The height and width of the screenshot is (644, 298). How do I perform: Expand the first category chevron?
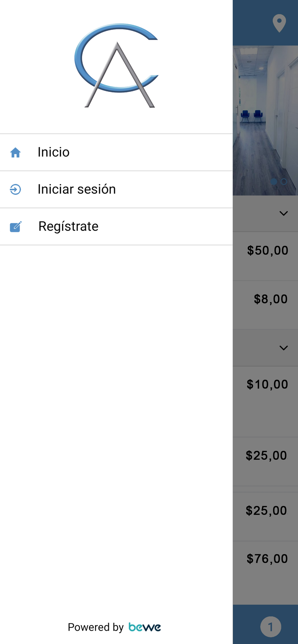click(283, 213)
